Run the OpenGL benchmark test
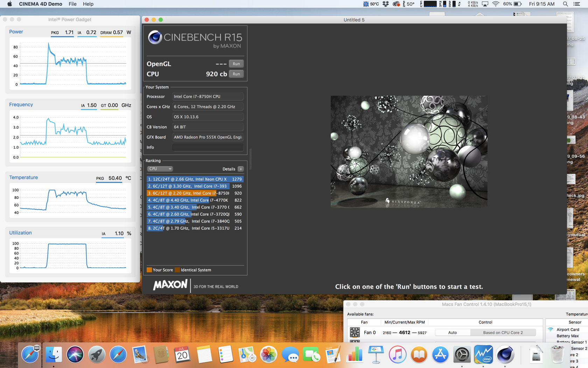Viewport: 588px width, 368px height. (236, 64)
